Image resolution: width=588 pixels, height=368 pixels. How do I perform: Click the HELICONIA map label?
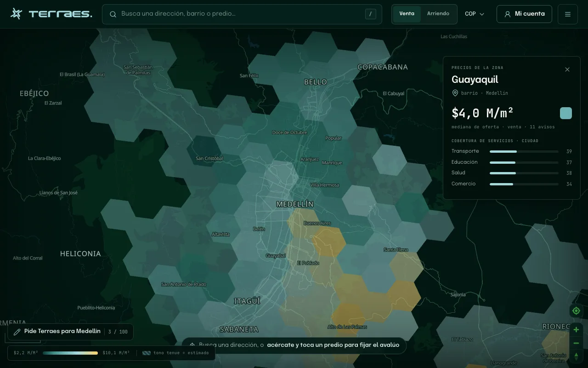tap(80, 253)
